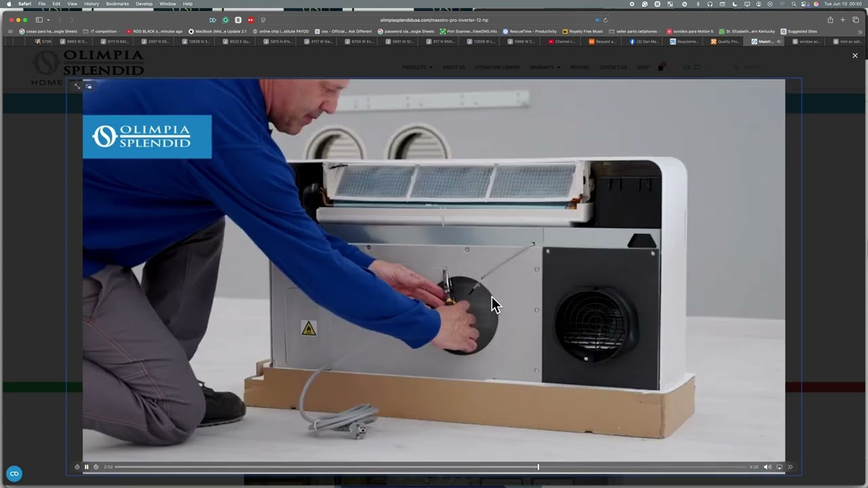Toggle the expand icon at the video's top-left
Image resolution: width=868 pixels, height=488 pixels.
(x=77, y=86)
